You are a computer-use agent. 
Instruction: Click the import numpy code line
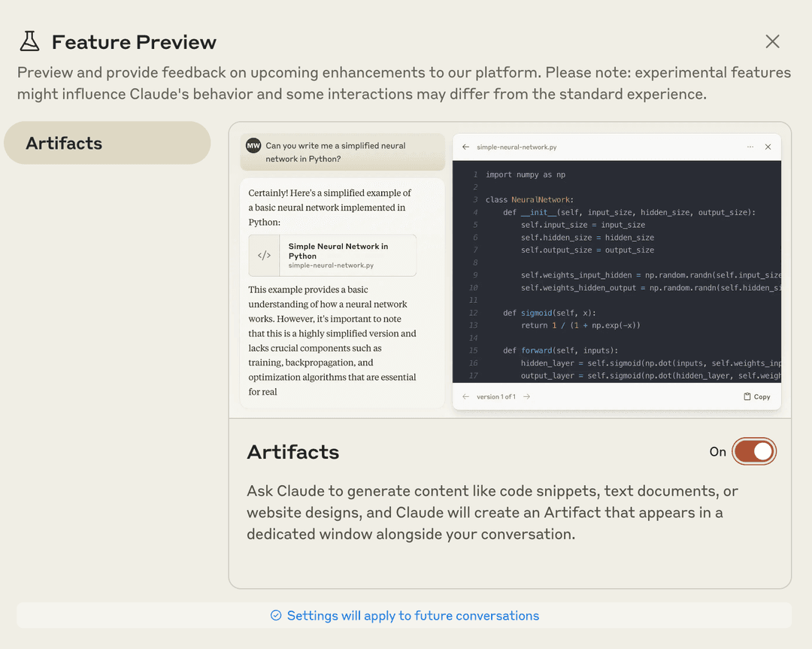526,174
